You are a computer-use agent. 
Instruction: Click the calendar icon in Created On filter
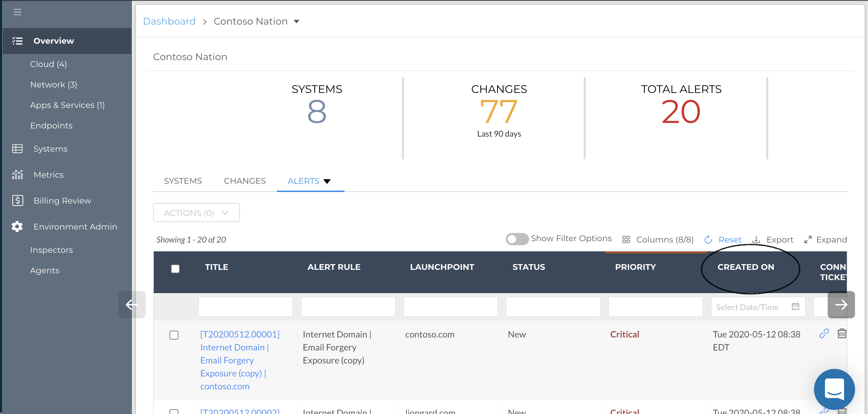[796, 307]
